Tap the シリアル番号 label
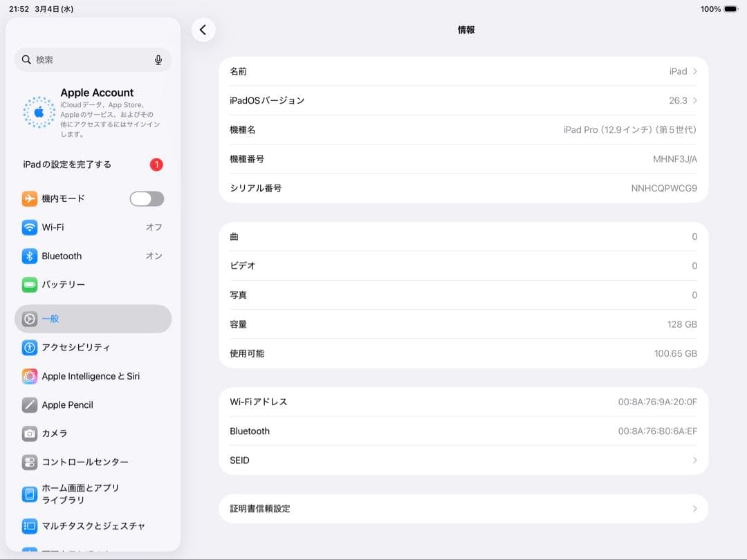Viewport: 747px width, 560px height. 255,189
